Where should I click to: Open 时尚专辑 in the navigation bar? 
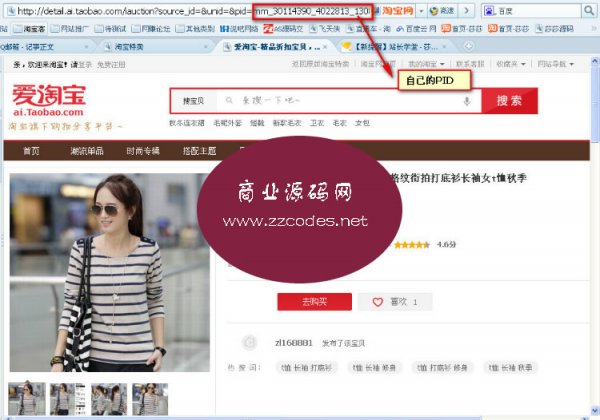pos(143,151)
